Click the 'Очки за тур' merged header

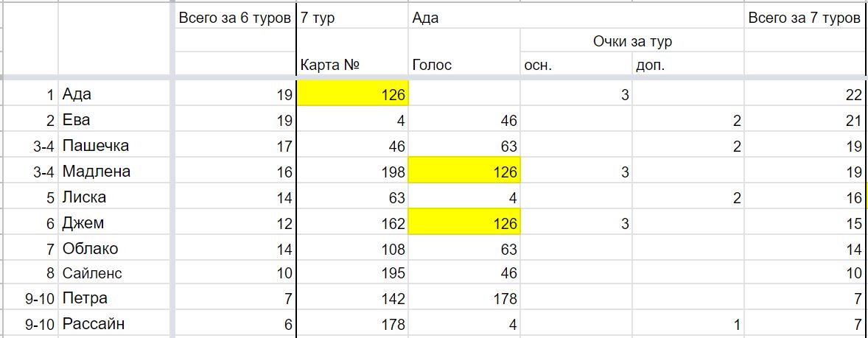(632, 41)
